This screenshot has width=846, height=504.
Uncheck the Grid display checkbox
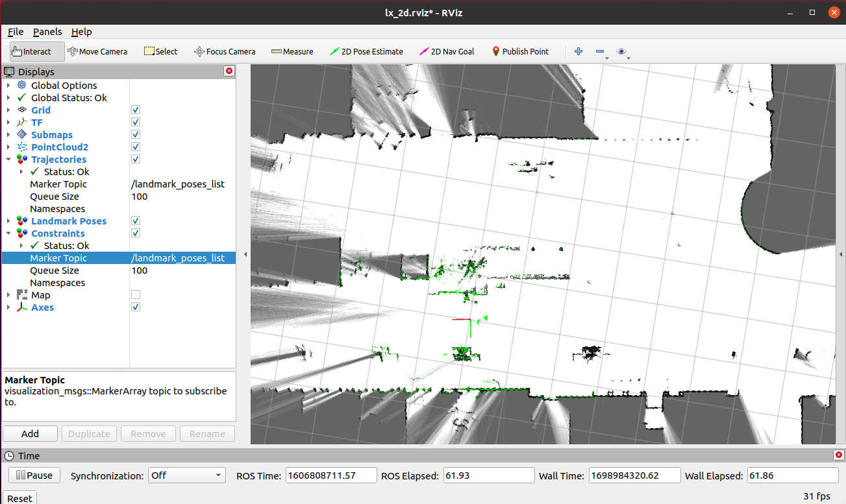click(x=136, y=110)
